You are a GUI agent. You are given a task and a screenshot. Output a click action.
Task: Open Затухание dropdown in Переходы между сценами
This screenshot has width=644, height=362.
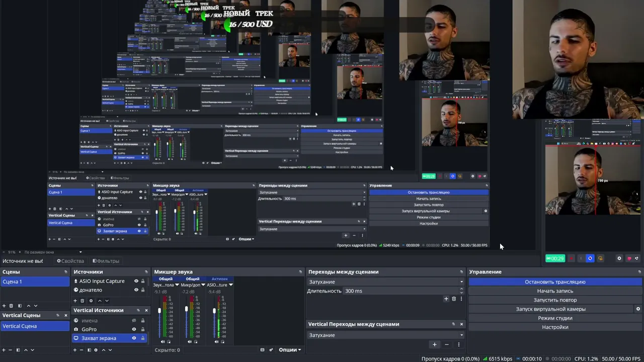pyautogui.click(x=385, y=282)
